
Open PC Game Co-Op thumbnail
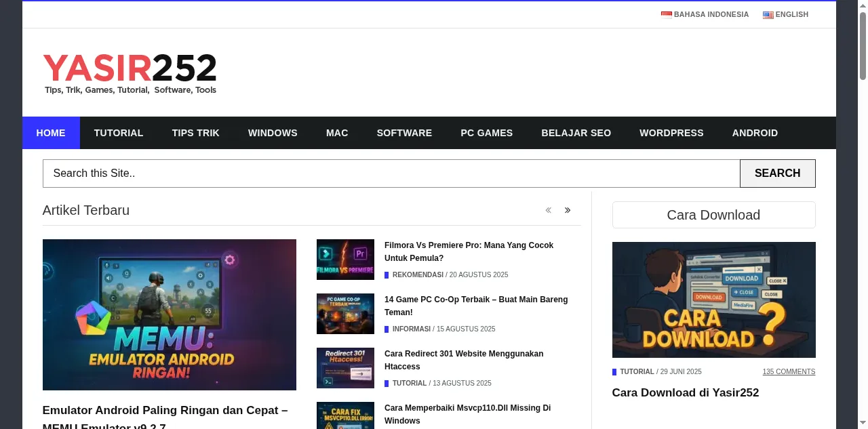click(x=345, y=314)
